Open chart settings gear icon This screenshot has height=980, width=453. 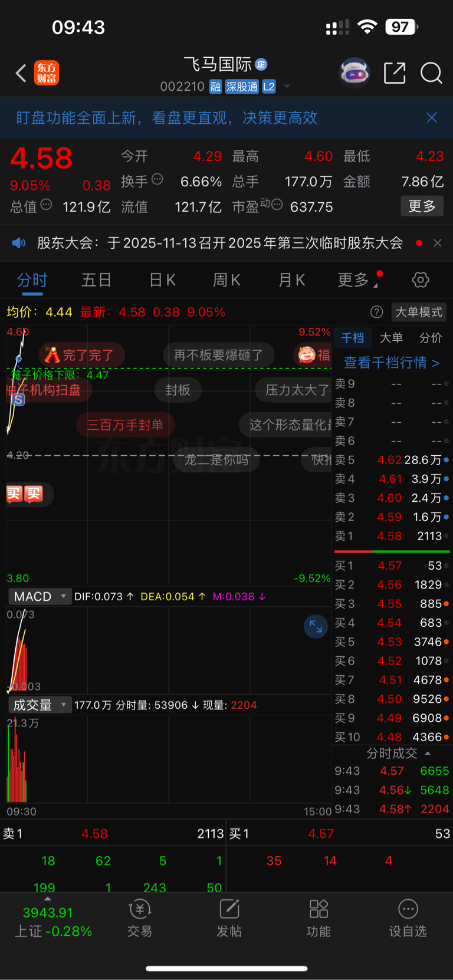pos(421,279)
